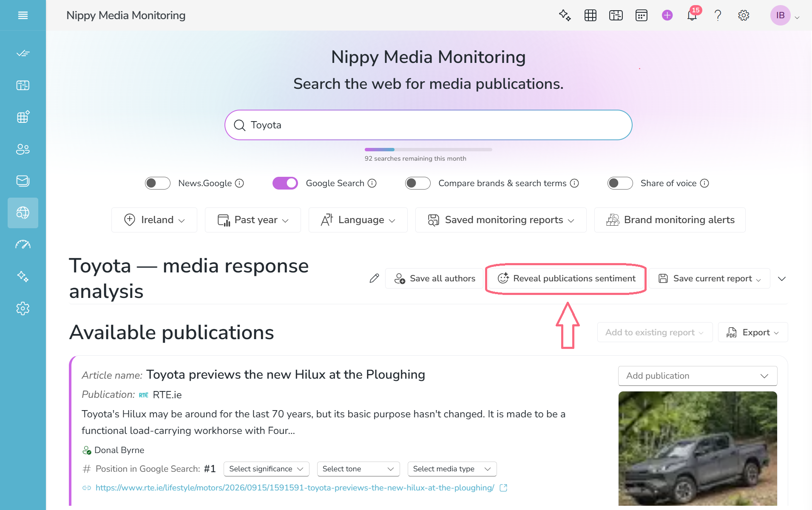Click the News.Google info icon
This screenshot has height=510, width=812.
click(x=239, y=183)
